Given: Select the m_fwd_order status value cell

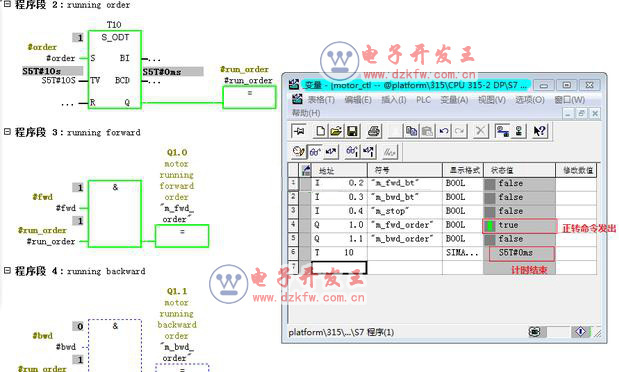Looking at the screenshot, I should (520, 225).
